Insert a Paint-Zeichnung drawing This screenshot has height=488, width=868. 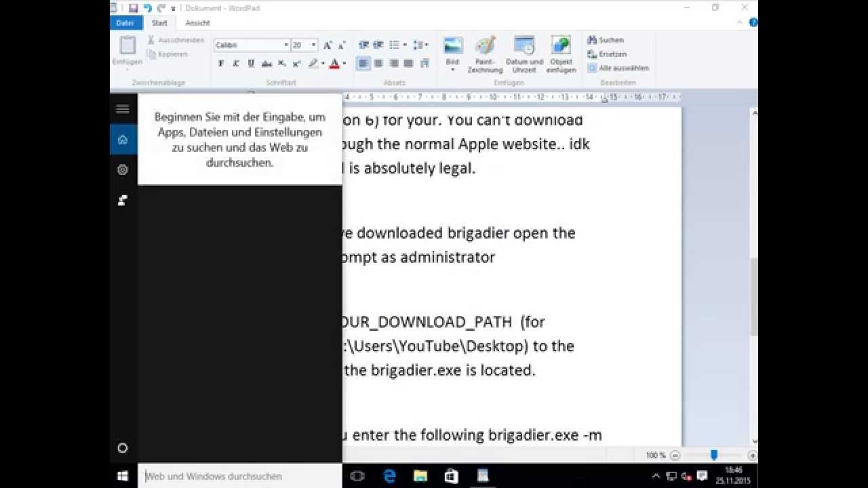pos(485,55)
